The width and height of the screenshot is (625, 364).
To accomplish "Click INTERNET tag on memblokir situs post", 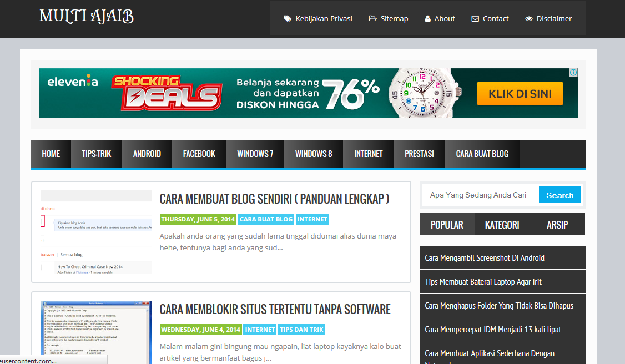I will [x=260, y=330].
